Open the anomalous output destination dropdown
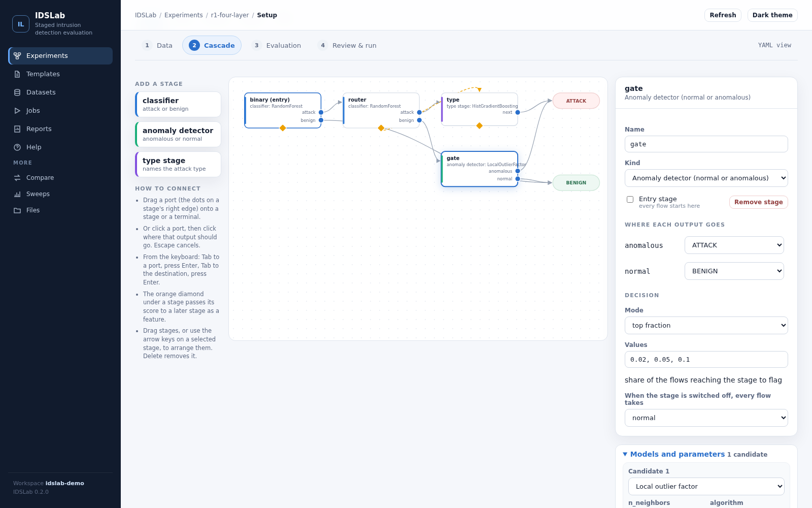The height and width of the screenshot is (508, 812). (734, 245)
